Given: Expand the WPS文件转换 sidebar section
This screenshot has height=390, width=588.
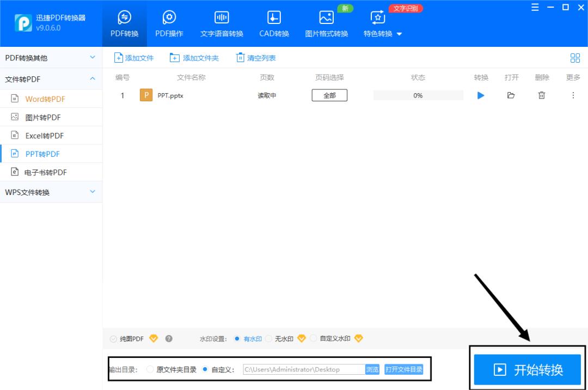Looking at the screenshot, I should tap(52, 192).
